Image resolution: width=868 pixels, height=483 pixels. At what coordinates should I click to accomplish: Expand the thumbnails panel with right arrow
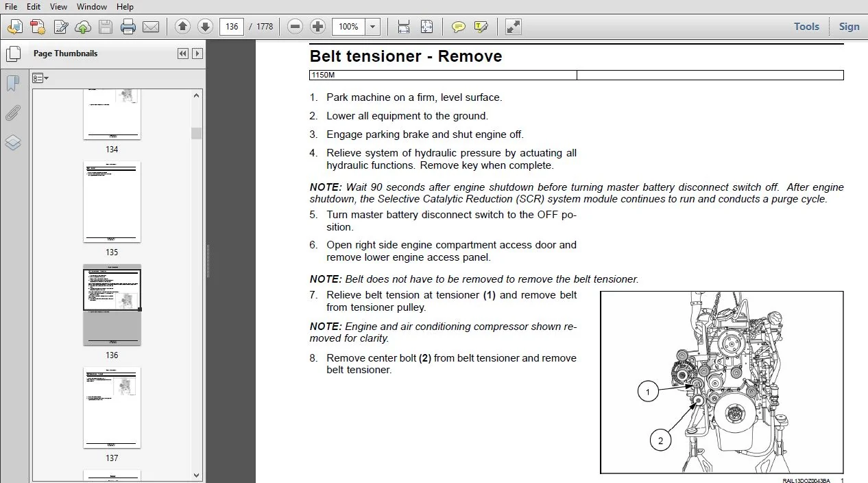tap(197, 54)
